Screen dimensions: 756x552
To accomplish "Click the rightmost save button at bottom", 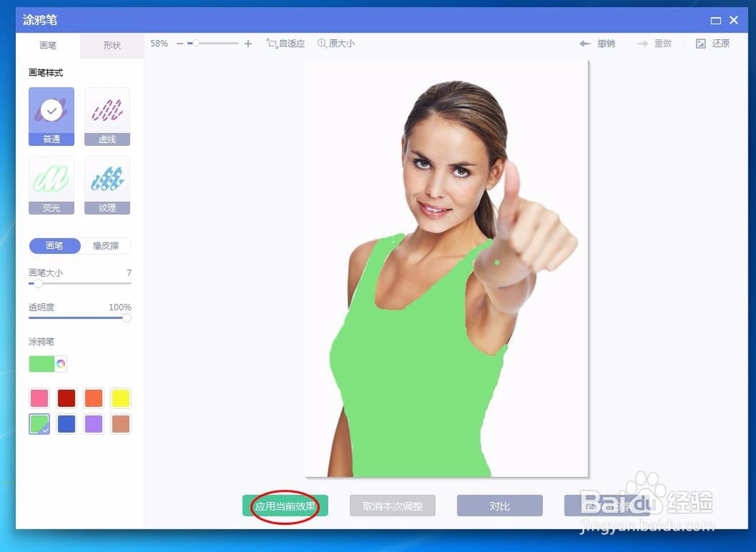I will [607, 506].
